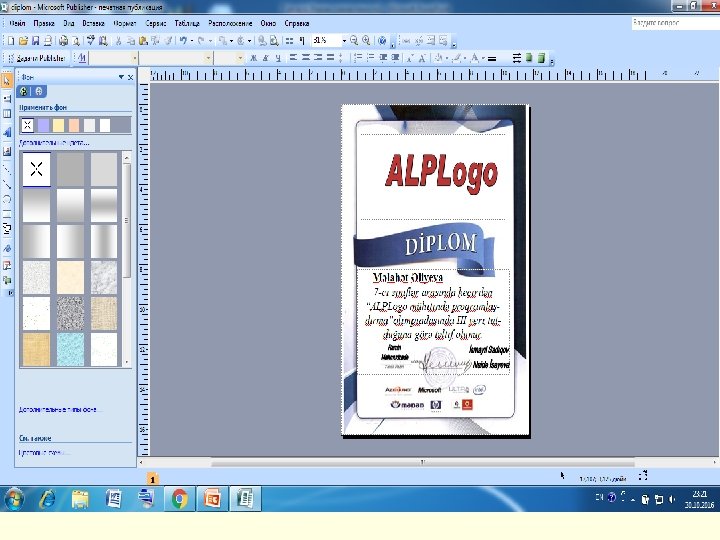720x540 pixels.
Task: Click in the help question input box
Action: point(675,22)
